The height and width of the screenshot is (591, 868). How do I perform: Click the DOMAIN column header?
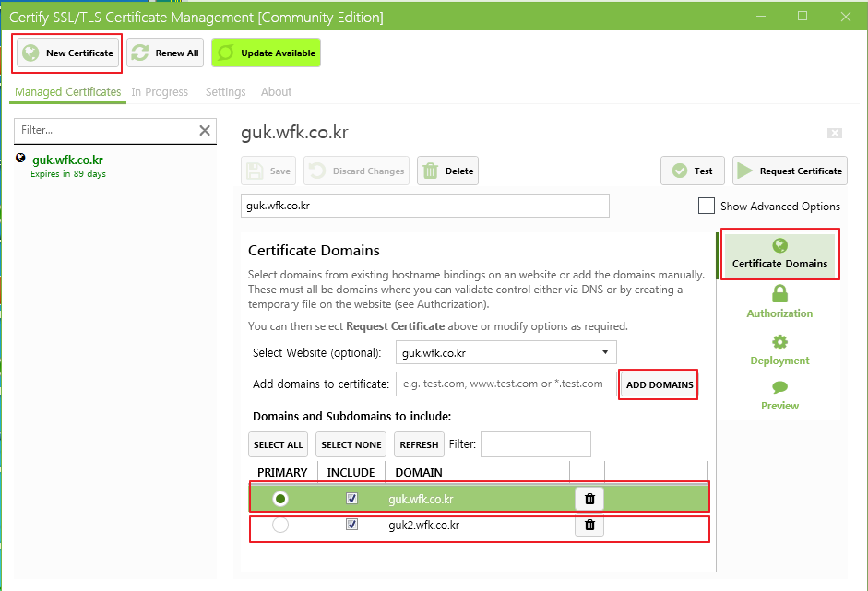click(419, 473)
